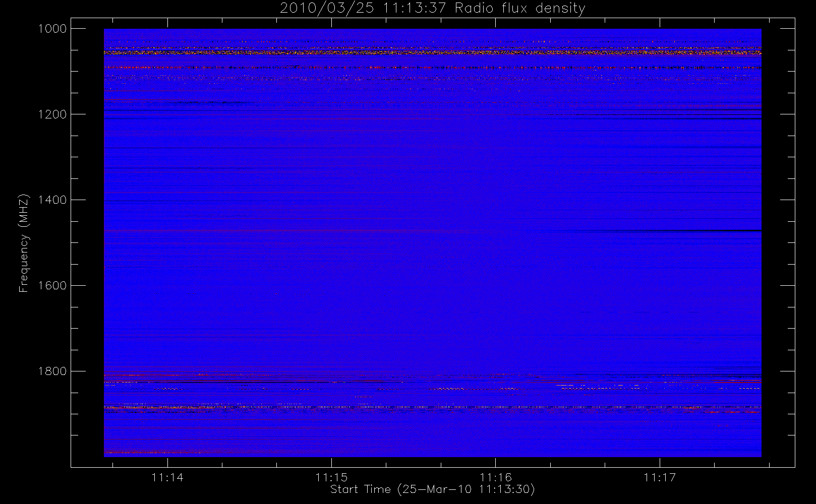Click the 11:14 time tick label

(x=167, y=477)
